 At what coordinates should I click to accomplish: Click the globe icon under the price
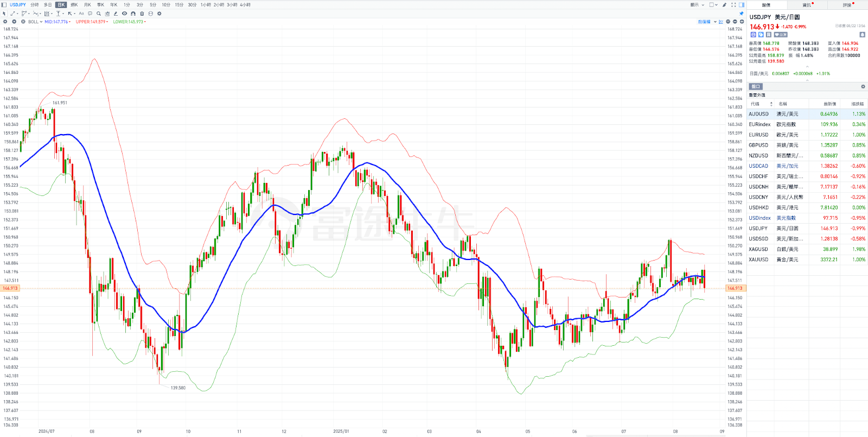point(753,35)
